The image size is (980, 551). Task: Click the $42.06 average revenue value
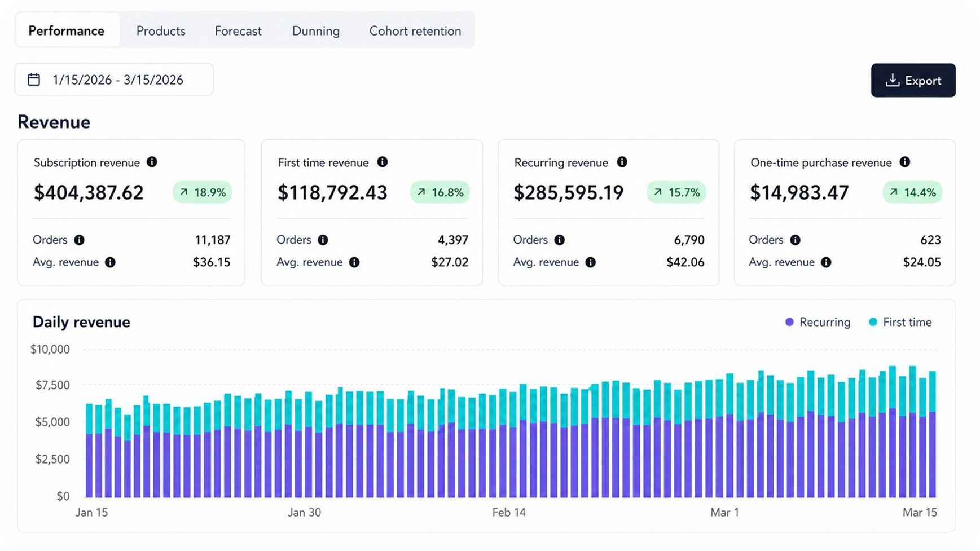coord(685,262)
